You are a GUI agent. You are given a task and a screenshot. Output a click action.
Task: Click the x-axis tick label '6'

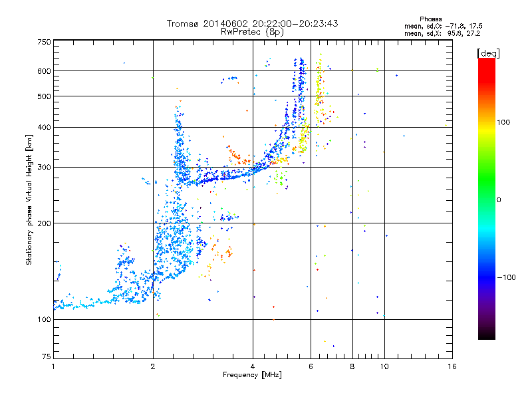click(311, 366)
